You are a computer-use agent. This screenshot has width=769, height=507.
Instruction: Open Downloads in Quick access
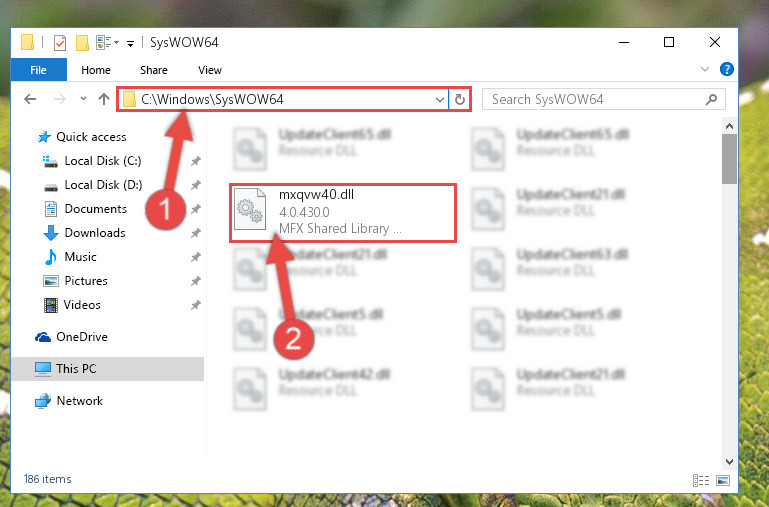click(x=95, y=233)
